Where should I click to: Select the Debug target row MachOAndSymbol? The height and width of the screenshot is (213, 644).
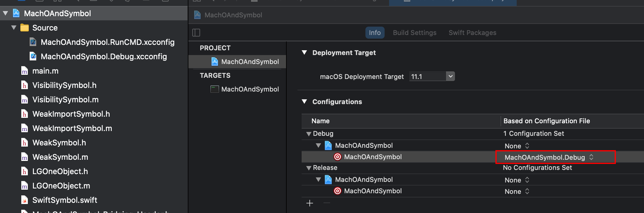pyautogui.click(x=373, y=157)
